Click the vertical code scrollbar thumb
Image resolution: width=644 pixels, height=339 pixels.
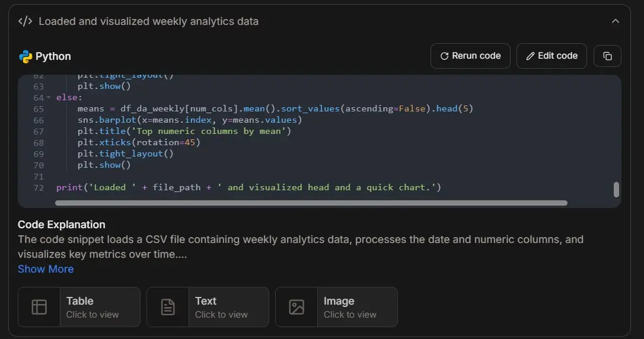tap(616, 190)
